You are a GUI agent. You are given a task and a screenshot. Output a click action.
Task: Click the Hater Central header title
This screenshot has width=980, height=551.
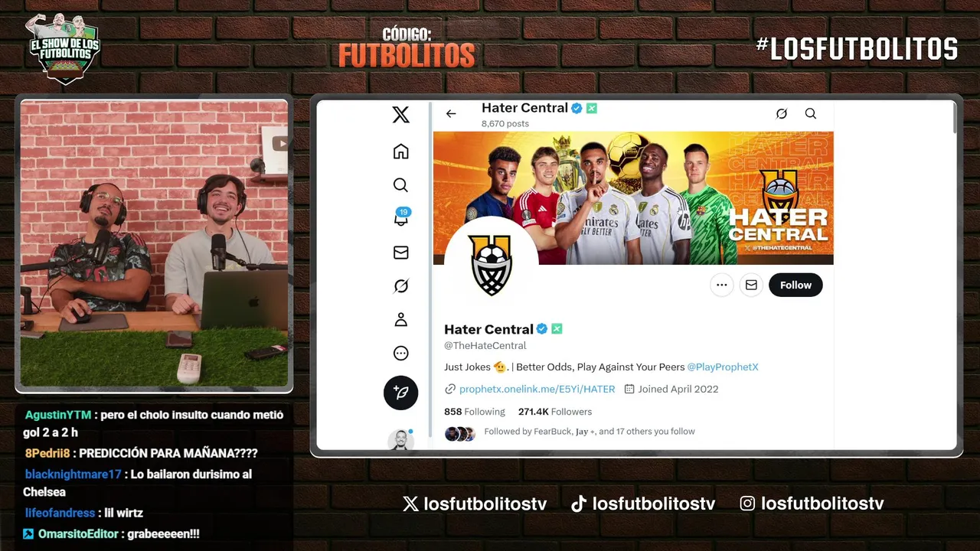[524, 108]
